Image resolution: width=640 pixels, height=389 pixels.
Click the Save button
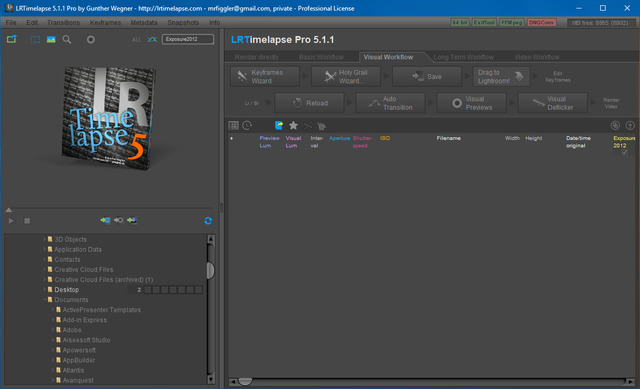pos(427,77)
